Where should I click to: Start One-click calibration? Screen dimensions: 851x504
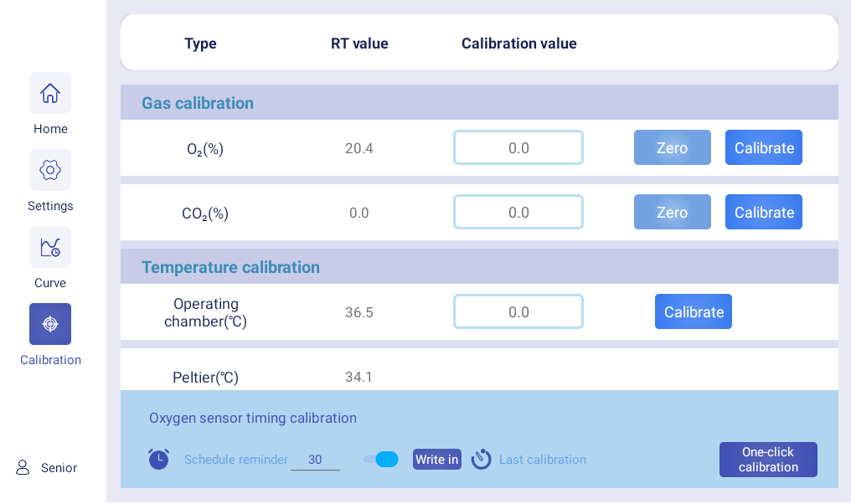tap(767, 460)
